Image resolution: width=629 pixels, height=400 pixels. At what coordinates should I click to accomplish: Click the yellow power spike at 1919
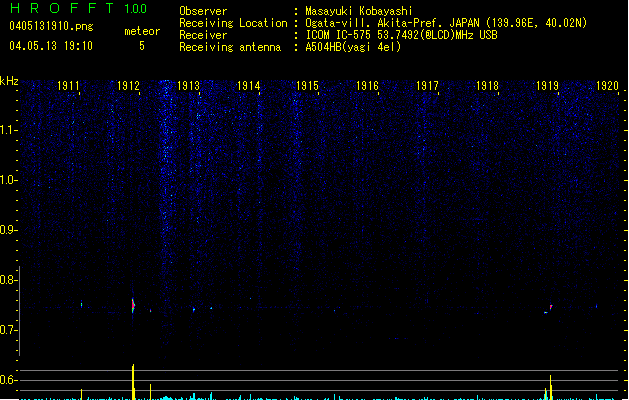point(551,387)
